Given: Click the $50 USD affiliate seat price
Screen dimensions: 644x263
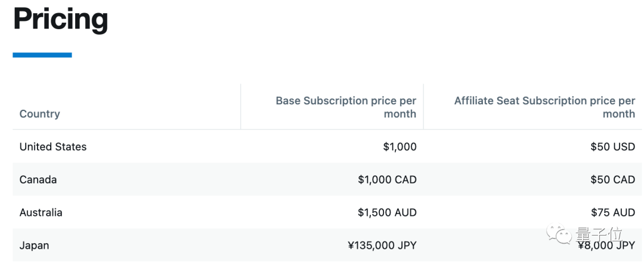Looking at the screenshot, I should tap(612, 147).
